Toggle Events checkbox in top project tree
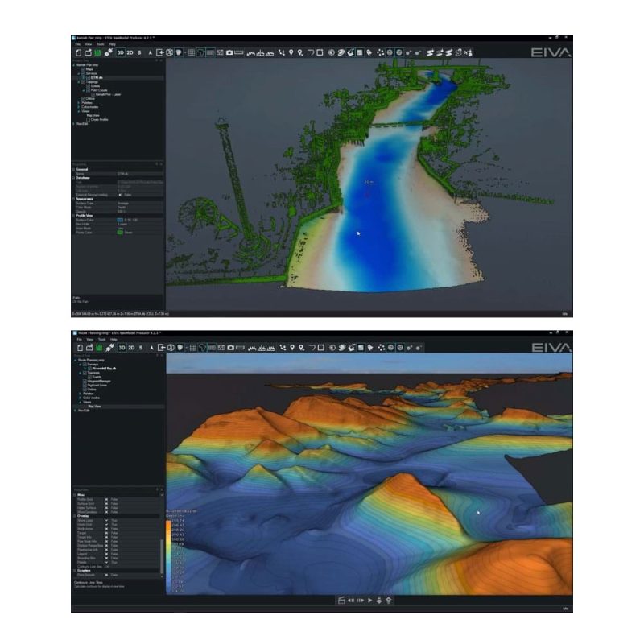 (89, 86)
